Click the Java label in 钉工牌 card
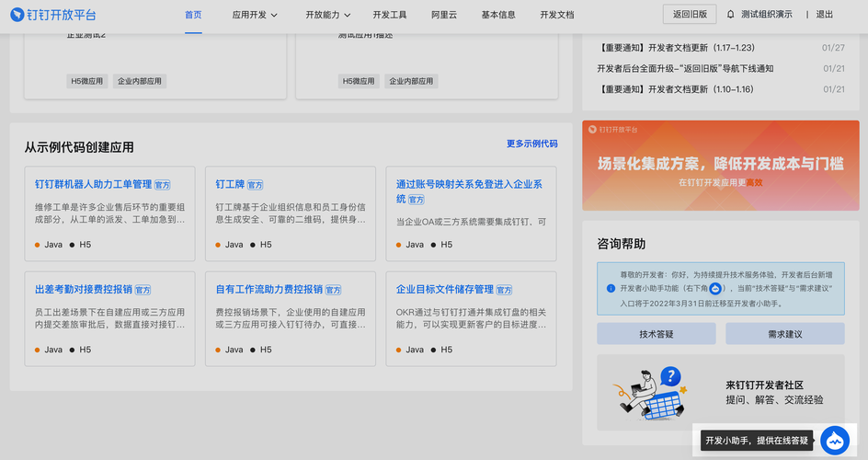 click(234, 245)
